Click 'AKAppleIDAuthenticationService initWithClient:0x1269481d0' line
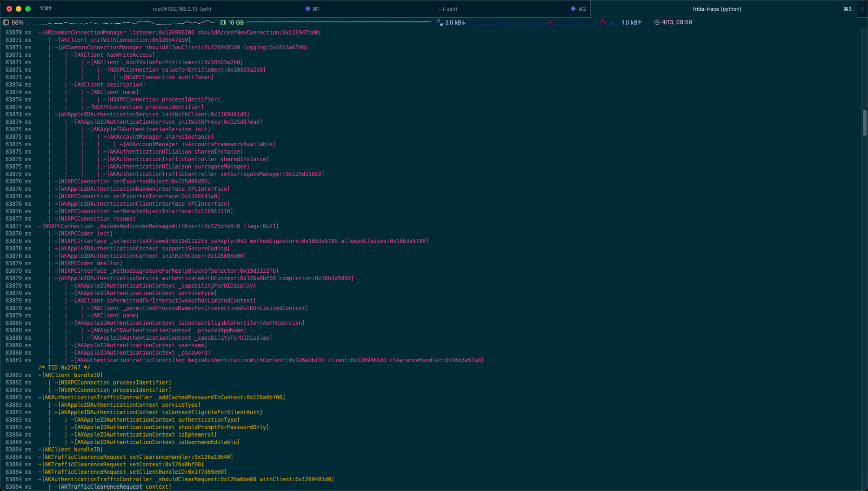This screenshot has width=868, height=491. coord(152,114)
